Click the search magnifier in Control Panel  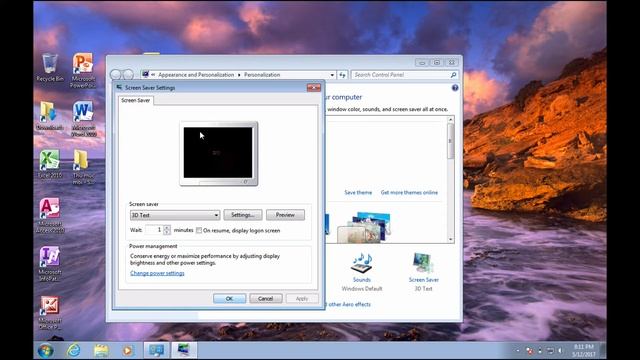pos(453,75)
